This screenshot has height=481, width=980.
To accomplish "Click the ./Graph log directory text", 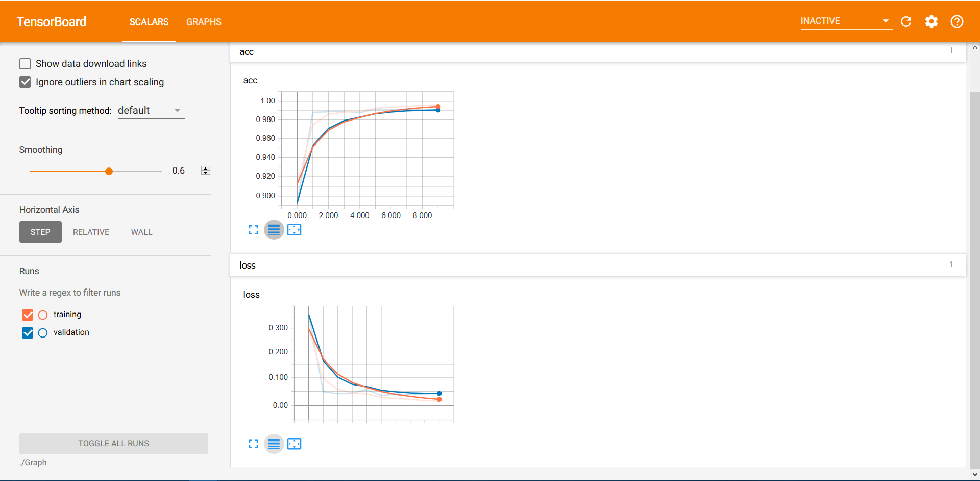I will pyautogui.click(x=33, y=463).
